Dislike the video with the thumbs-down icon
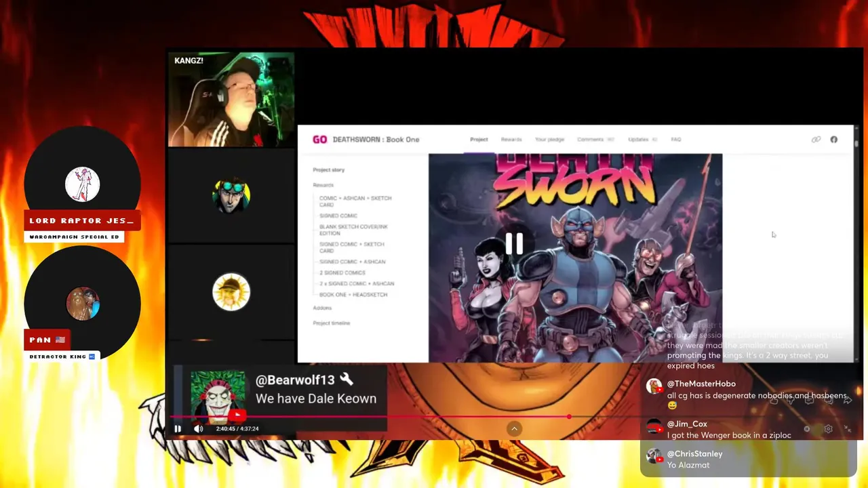The image size is (868, 488). [791, 401]
